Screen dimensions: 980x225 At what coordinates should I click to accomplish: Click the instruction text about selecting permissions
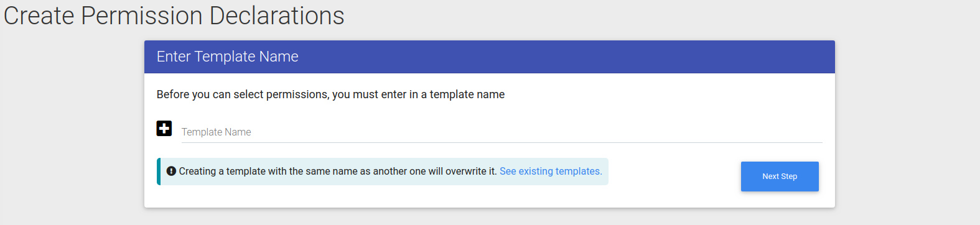(x=330, y=94)
